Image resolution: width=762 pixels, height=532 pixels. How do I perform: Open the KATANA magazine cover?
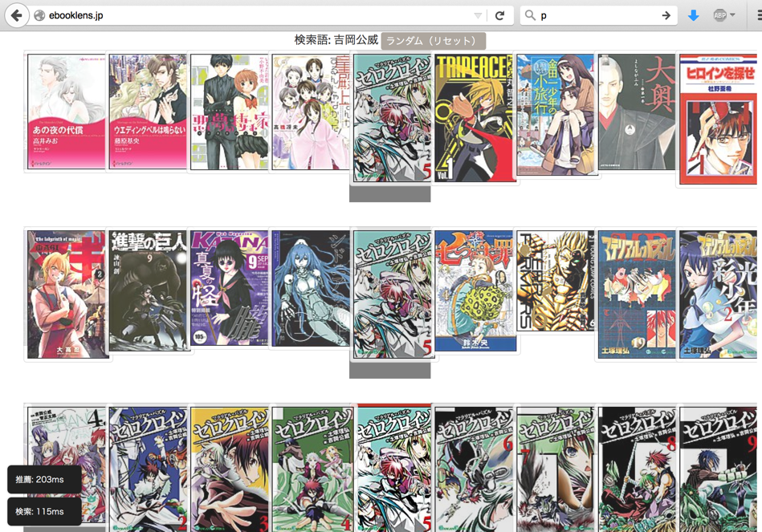point(230,288)
